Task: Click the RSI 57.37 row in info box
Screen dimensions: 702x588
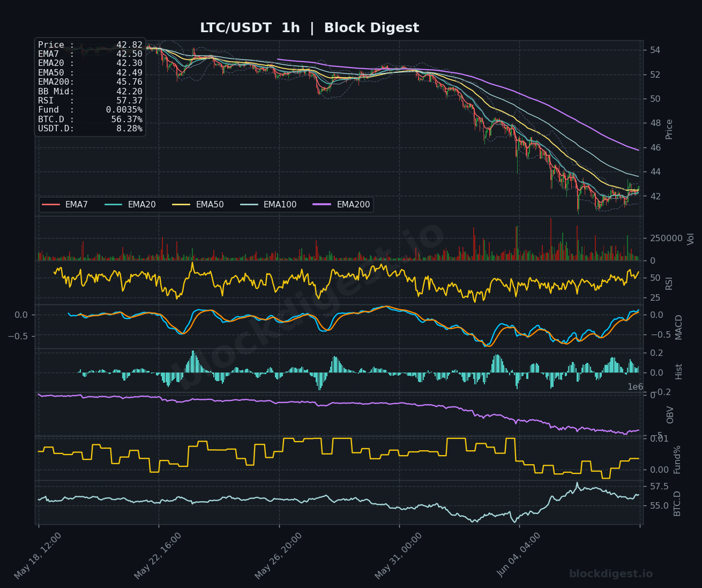Action: (x=90, y=101)
